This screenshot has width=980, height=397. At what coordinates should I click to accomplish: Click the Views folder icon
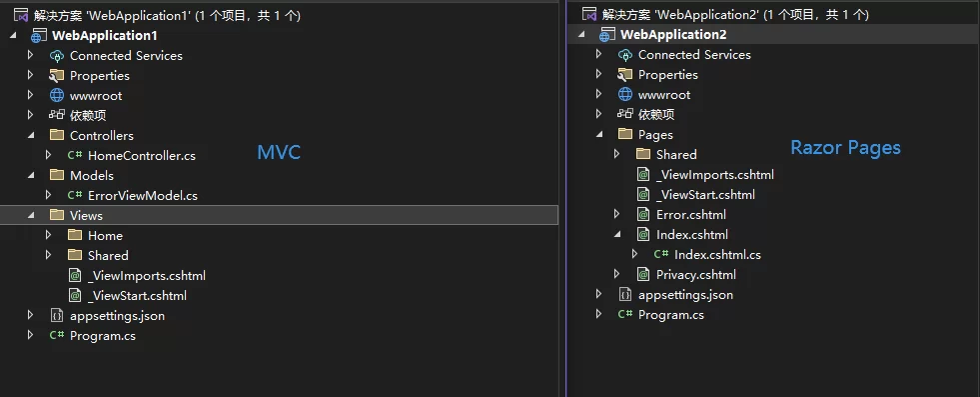(57, 215)
